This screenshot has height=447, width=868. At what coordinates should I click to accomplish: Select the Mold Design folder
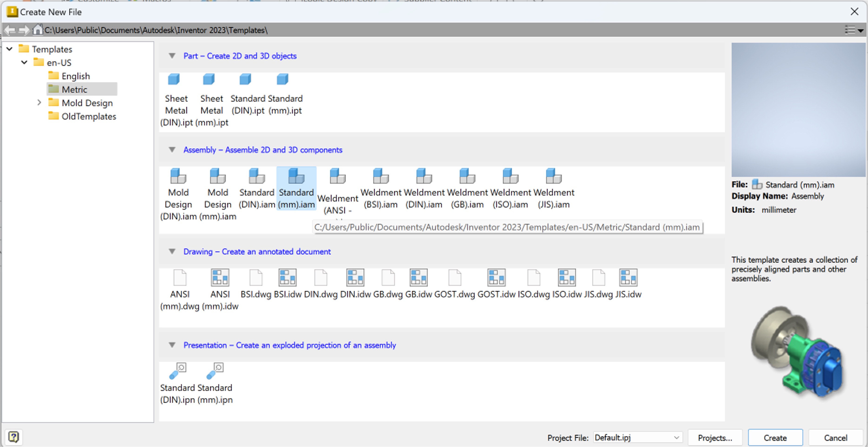coord(80,103)
